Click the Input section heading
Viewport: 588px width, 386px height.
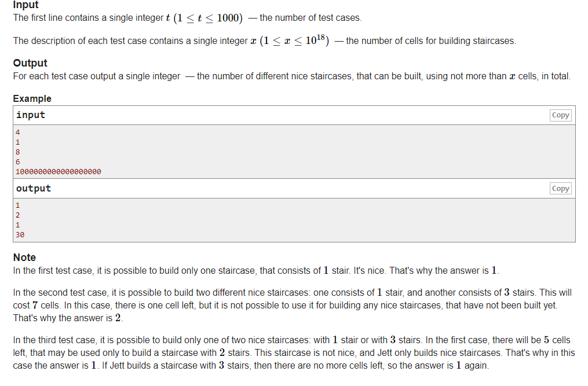pos(26,5)
